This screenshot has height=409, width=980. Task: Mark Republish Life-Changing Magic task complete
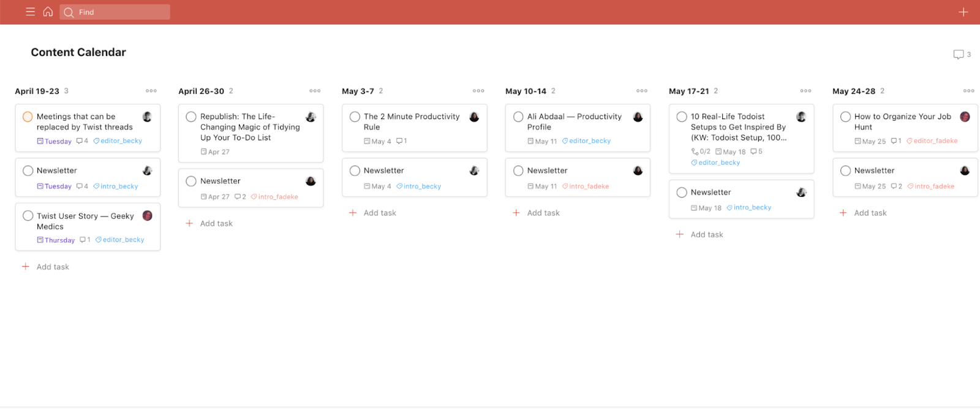191,117
